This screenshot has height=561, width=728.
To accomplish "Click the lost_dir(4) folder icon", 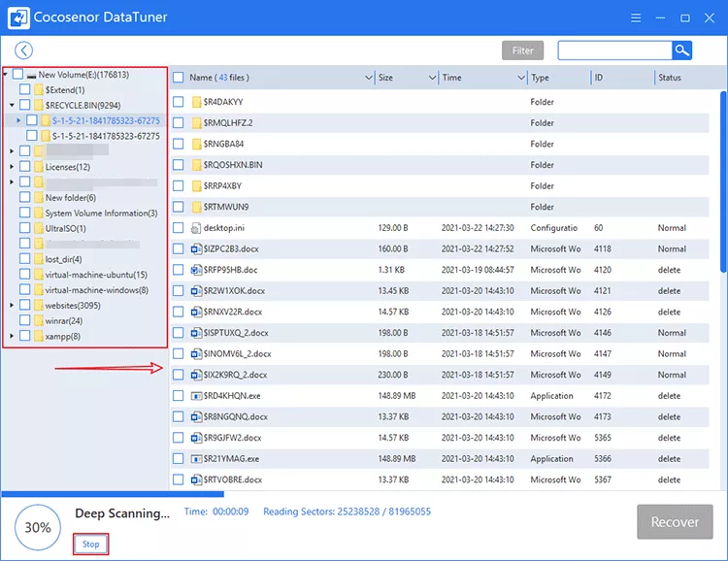I will (39, 259).
